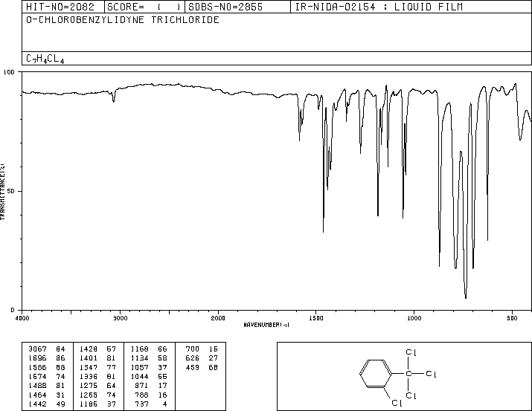The width and height of the screenshot is (532, 411).
Task: Click the 459 peak table entry
Action: [x=202, y=367]
